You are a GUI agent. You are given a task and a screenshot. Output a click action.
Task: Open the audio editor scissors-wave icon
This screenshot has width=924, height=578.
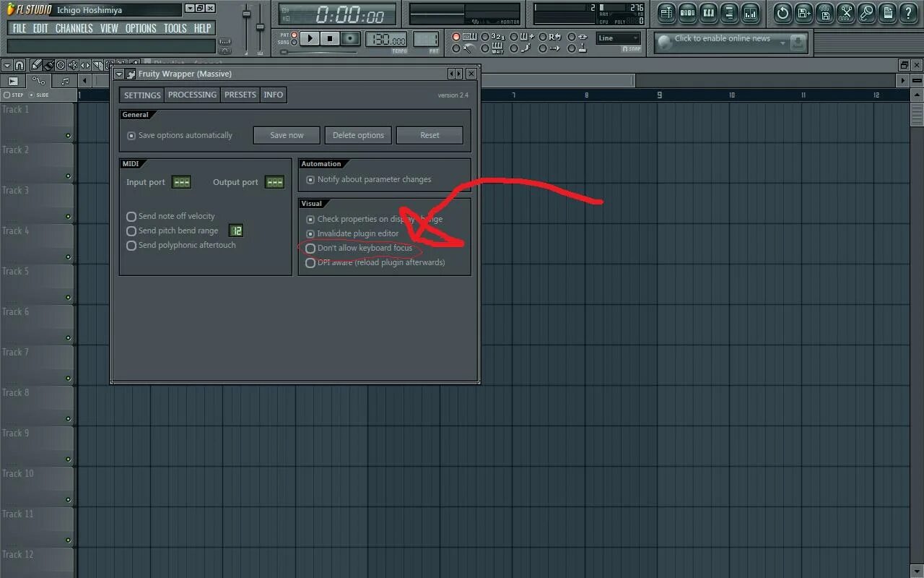846,13
